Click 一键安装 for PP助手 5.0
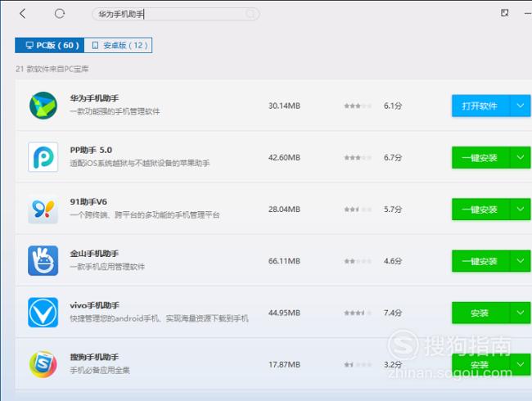This screenshot has height=401, width=532. pyautogui.click(x=480, y=157)
